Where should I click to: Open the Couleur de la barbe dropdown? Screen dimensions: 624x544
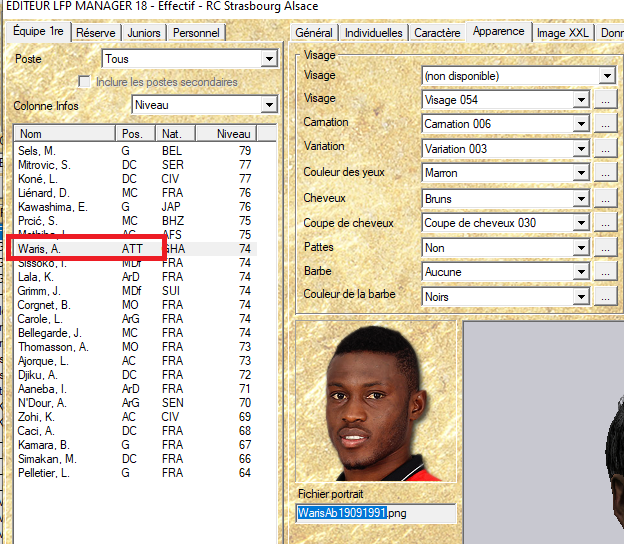505,296
